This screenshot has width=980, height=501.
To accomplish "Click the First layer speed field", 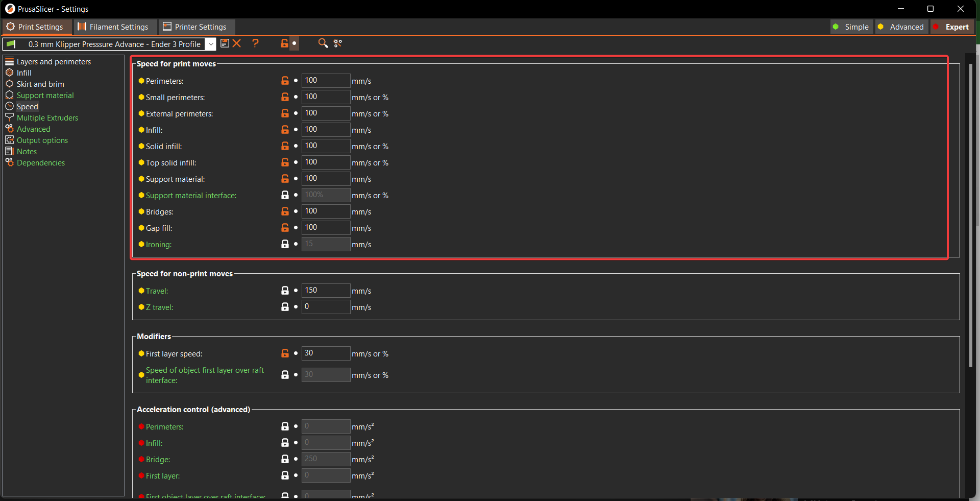I will [x=326, y=353].
